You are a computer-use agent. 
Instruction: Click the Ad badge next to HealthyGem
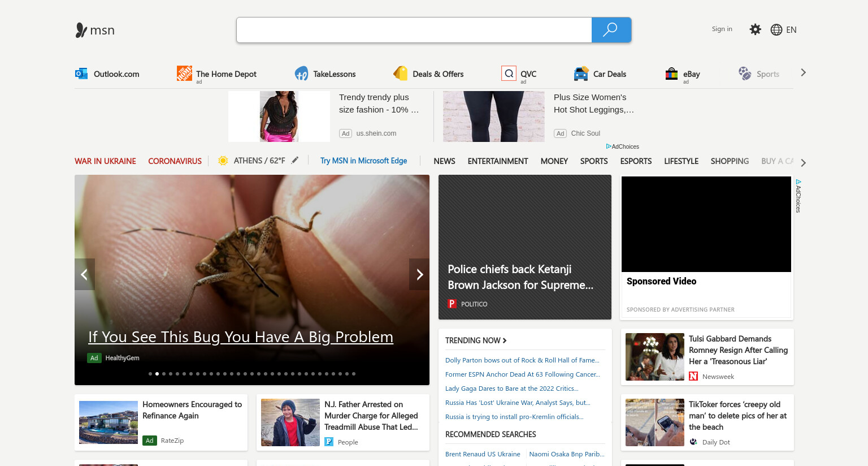click(x=94, y=358)
